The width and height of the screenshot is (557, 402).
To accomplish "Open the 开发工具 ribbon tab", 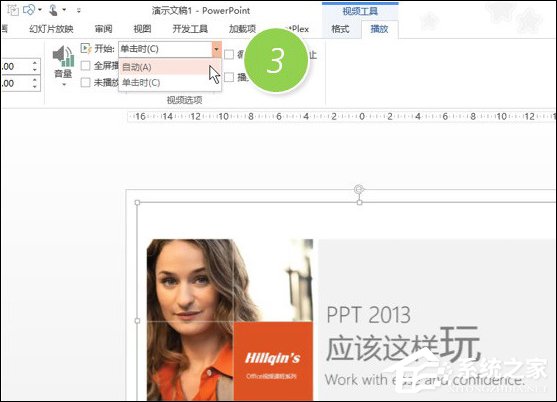I will (x=190, y=29).
